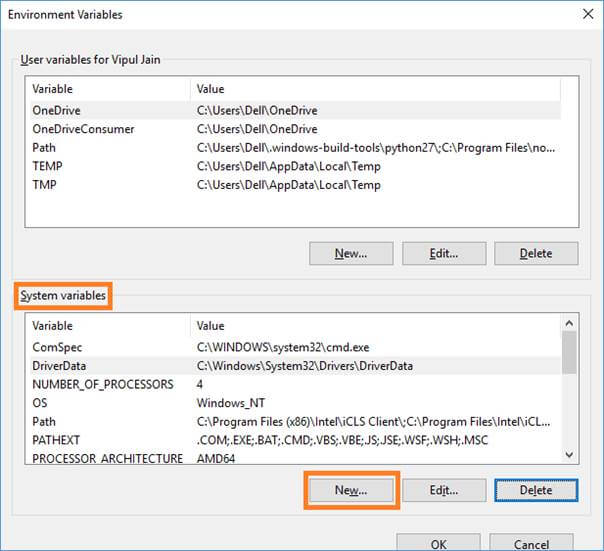Viewport: 604px width, 551px height.
Task: Click System variables scrollbar thumb
Action: [569, 353]
